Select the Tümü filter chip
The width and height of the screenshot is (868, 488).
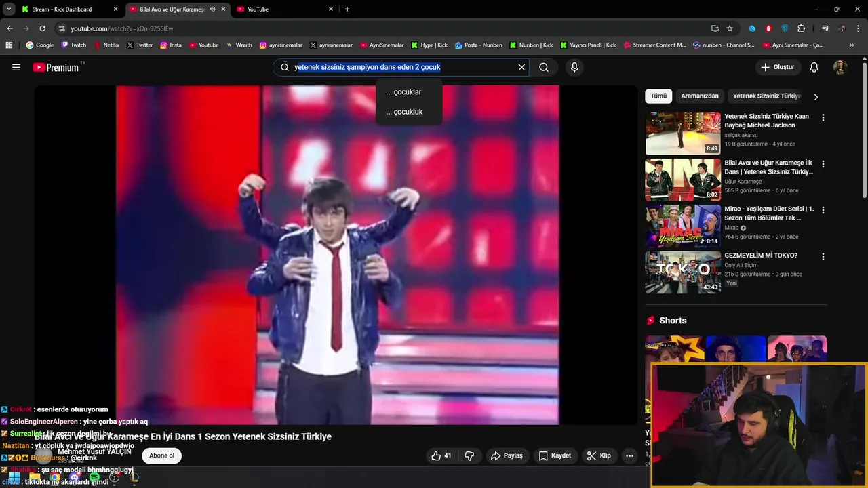(x=658, y=96)
